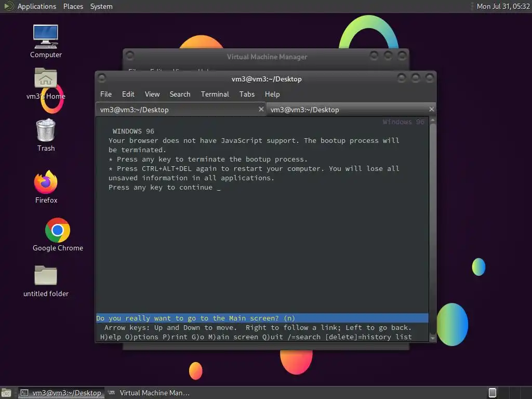Click the terminal scrollbar up arrow
The height and width of the screenshot is (399, 532).
point(433,120)
